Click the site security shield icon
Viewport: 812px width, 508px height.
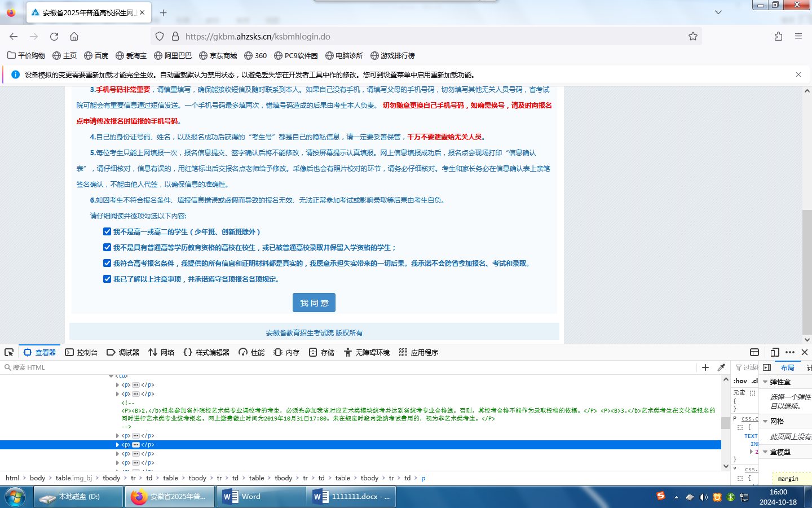pyautogui.click(x=160, y=36)
